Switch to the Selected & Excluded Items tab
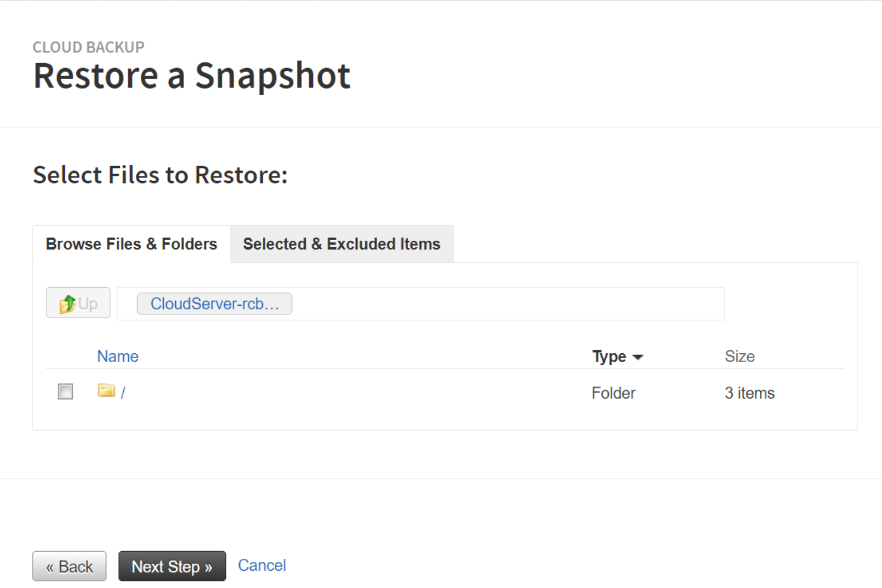This screenshot has height=588, width=882. coord(341,244)
